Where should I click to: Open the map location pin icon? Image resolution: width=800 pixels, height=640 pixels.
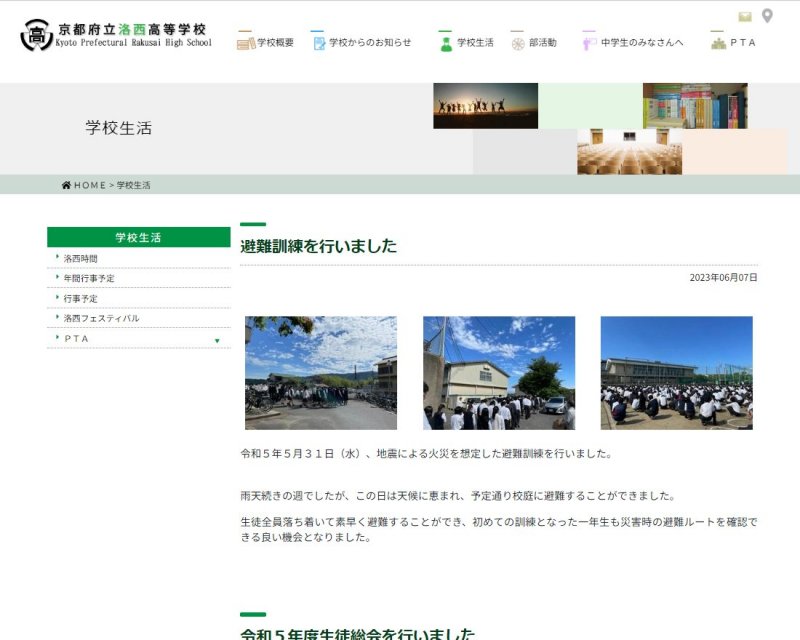(767, 16)
